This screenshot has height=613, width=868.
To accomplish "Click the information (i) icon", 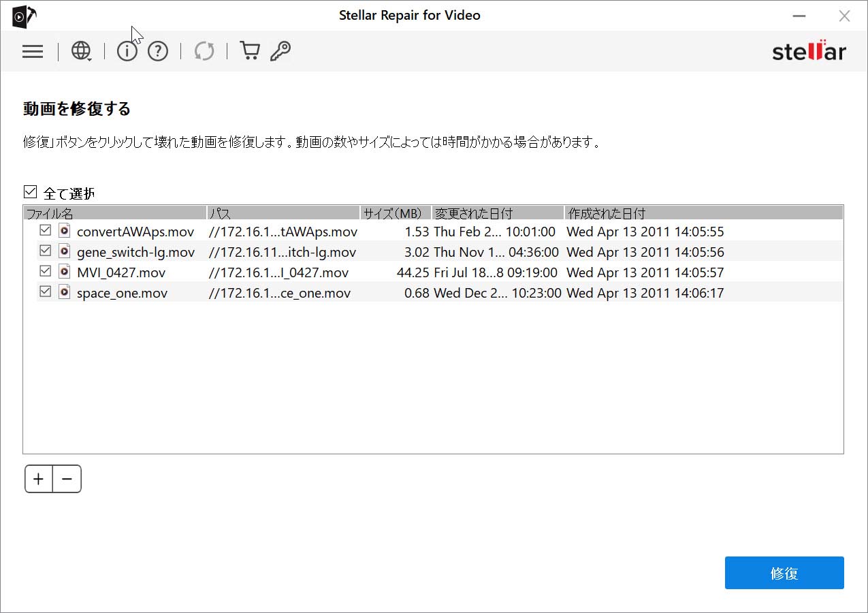I will pos(127,51).
